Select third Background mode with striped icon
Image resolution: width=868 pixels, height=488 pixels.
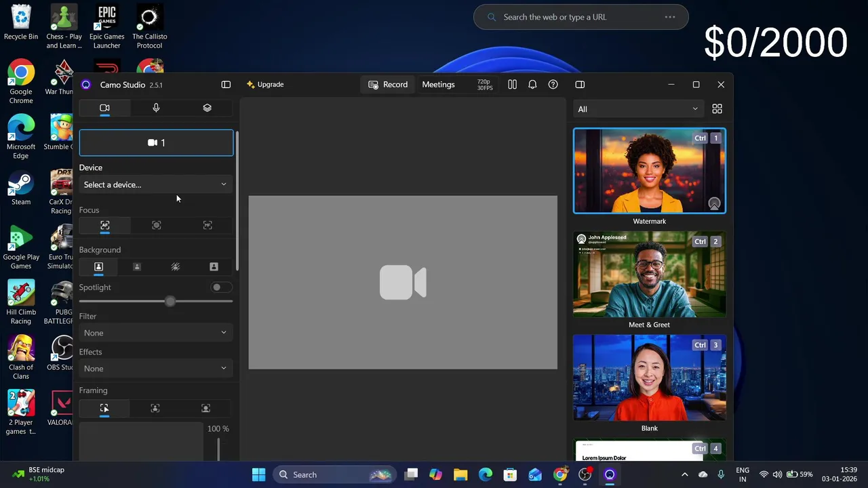tap(176, 267)
